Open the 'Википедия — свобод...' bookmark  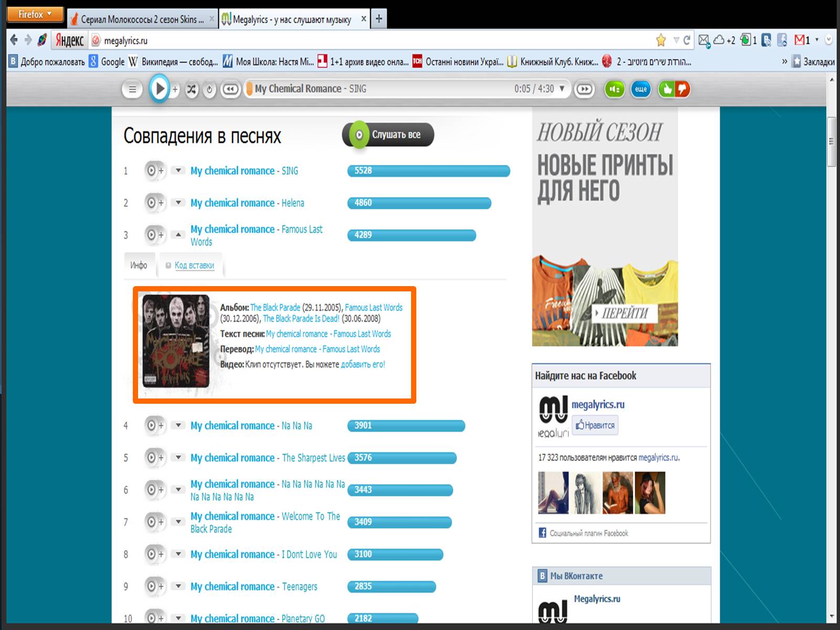(x=173, y=62)
